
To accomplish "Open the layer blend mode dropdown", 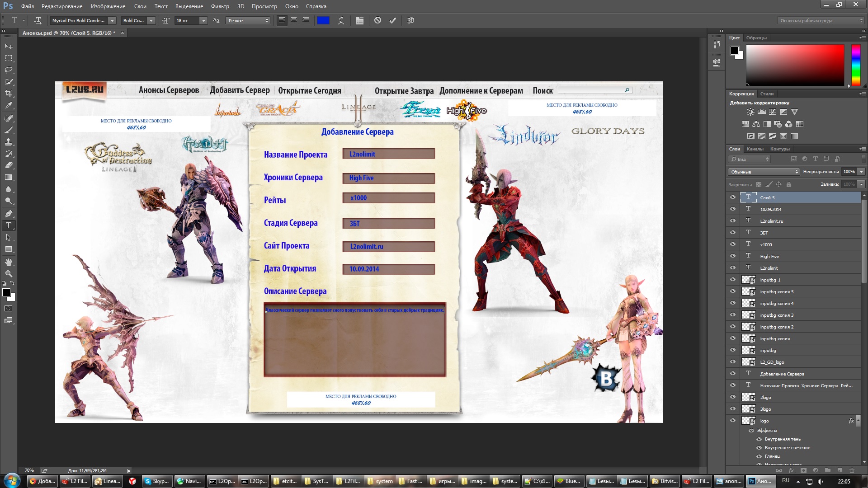I will 764,172.
